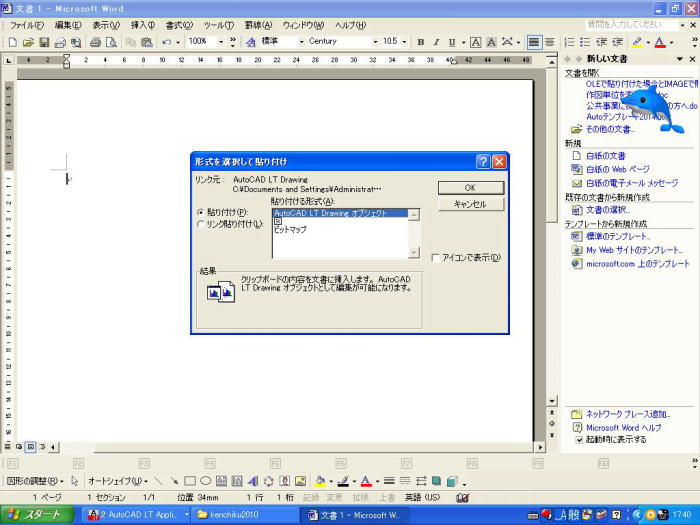
Task: Open the その他の文書 link
Action: point(610,129)
